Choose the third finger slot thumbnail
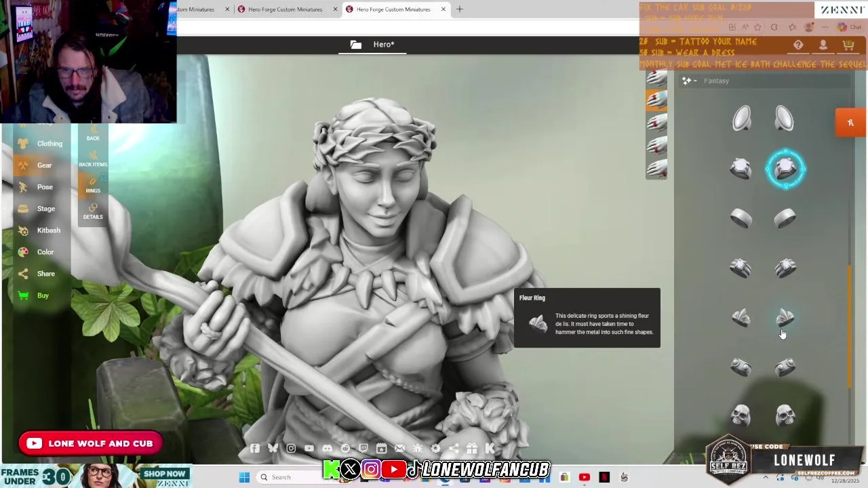The width and height of the screenshot is (868, 488). [656, 123]
